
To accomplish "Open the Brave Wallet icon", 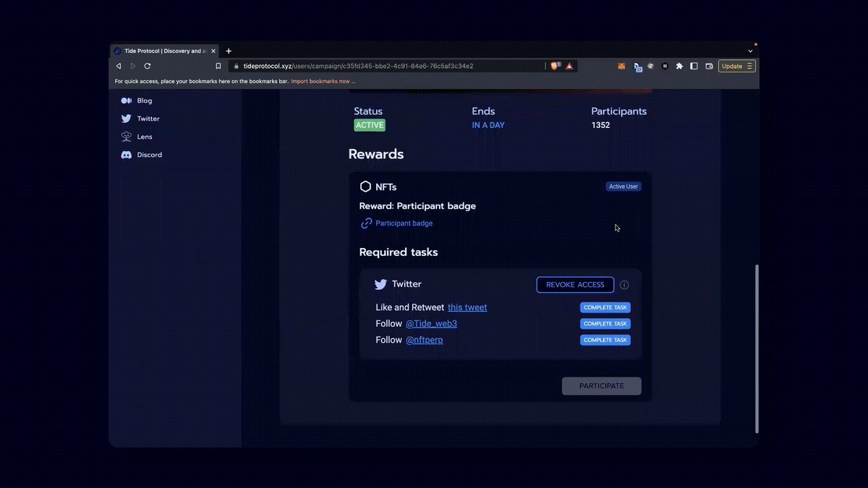I will [709, 66].
